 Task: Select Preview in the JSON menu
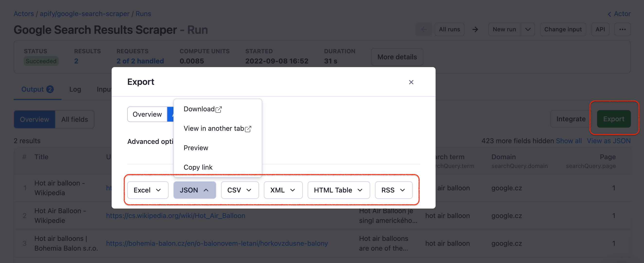click(196, 148)
